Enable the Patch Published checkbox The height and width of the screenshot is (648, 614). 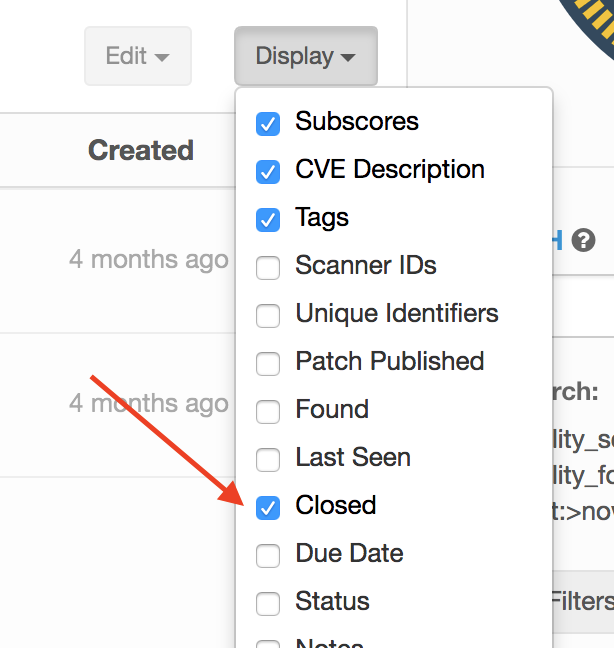click(268, 364)
